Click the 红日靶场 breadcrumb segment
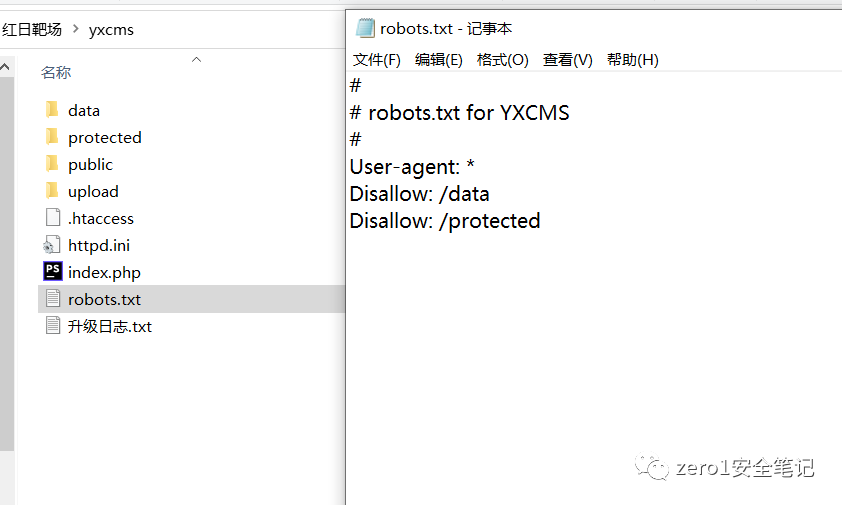 click(x=32, y=30)
